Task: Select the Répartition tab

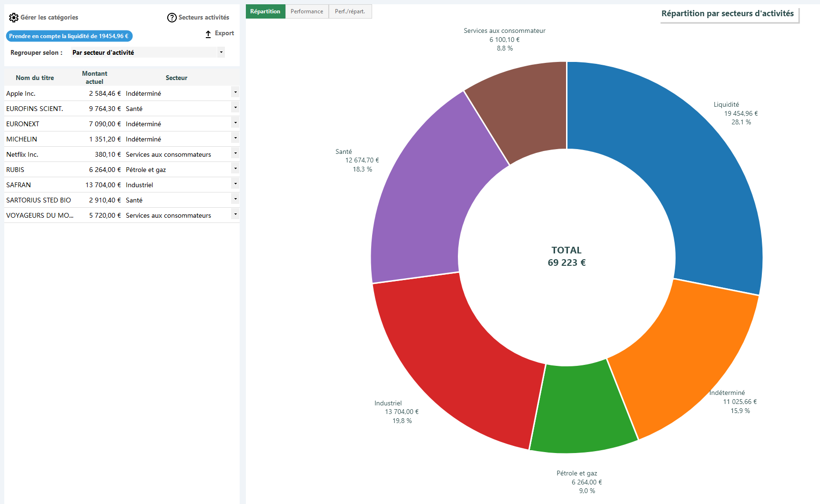Action: click(x=265, y=11)
